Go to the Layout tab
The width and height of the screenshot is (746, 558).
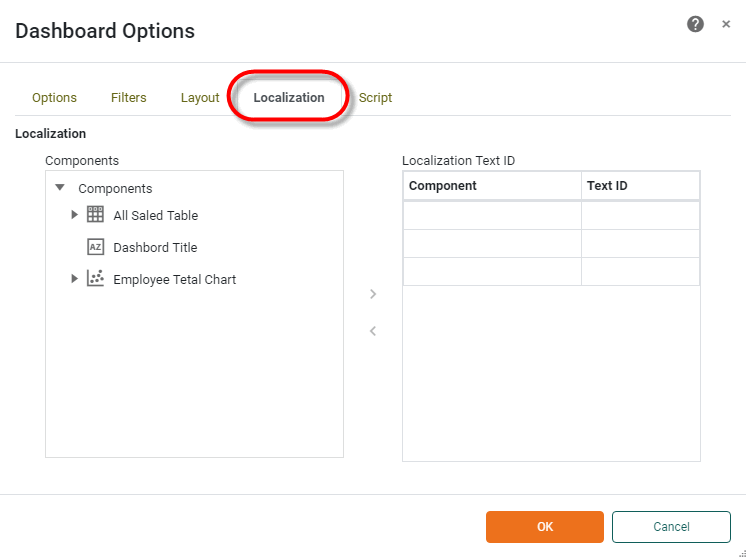(200, 98)
